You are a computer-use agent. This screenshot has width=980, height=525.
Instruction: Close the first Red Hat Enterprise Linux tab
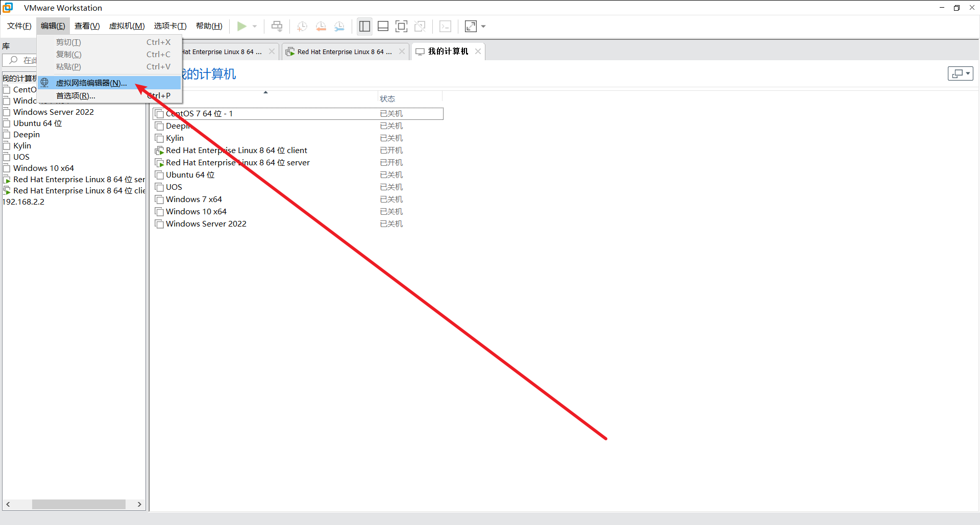pos(272,52)
